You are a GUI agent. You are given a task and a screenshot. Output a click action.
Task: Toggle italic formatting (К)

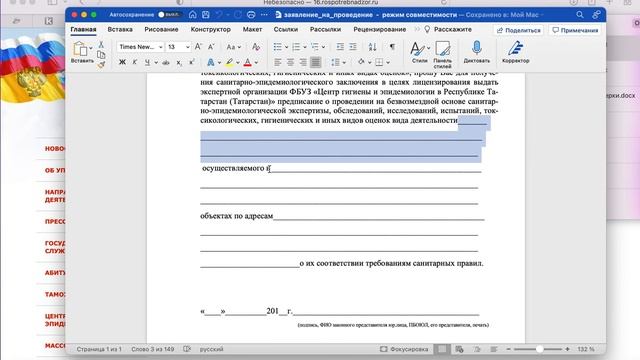click(x=134, y=62)
